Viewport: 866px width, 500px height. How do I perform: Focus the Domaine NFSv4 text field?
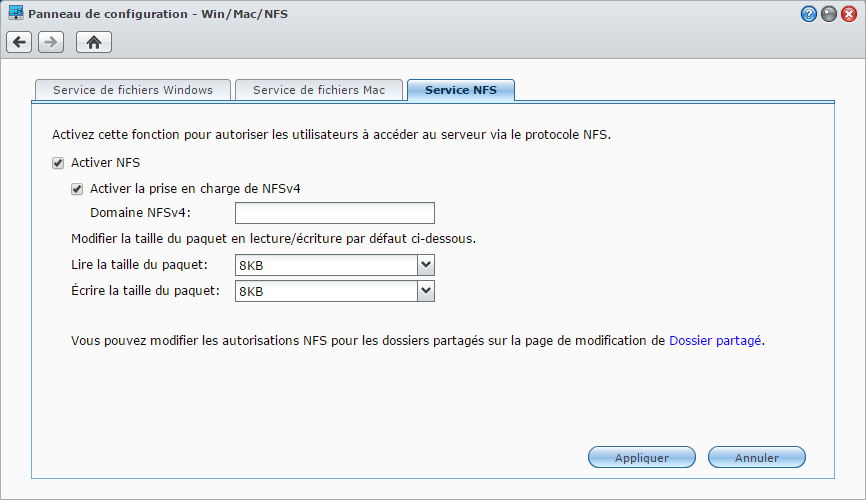pyautogui.click(x=334, y=213)
